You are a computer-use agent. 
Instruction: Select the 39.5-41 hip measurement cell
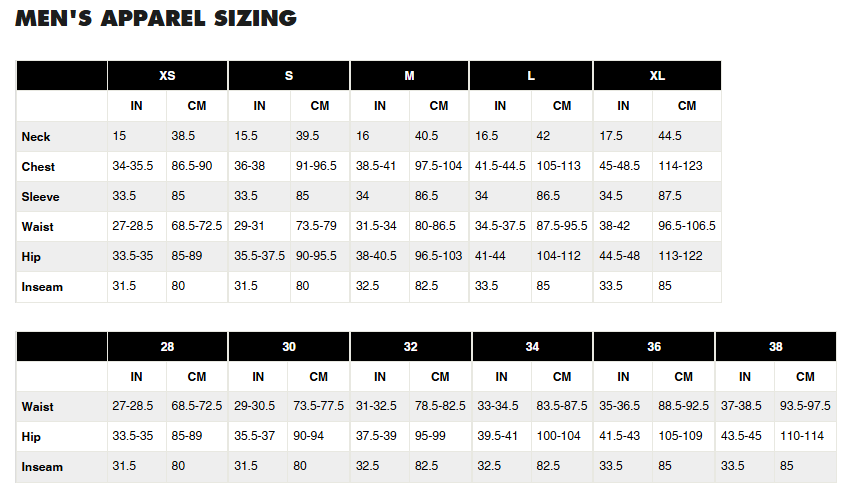tap(498, 437)
